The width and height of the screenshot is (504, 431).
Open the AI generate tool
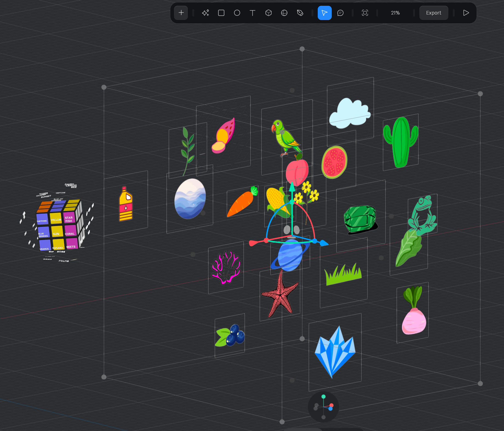(205, 13)
